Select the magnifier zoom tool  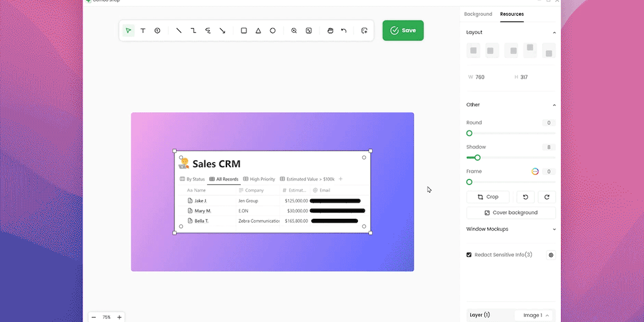tap(294, 30)
